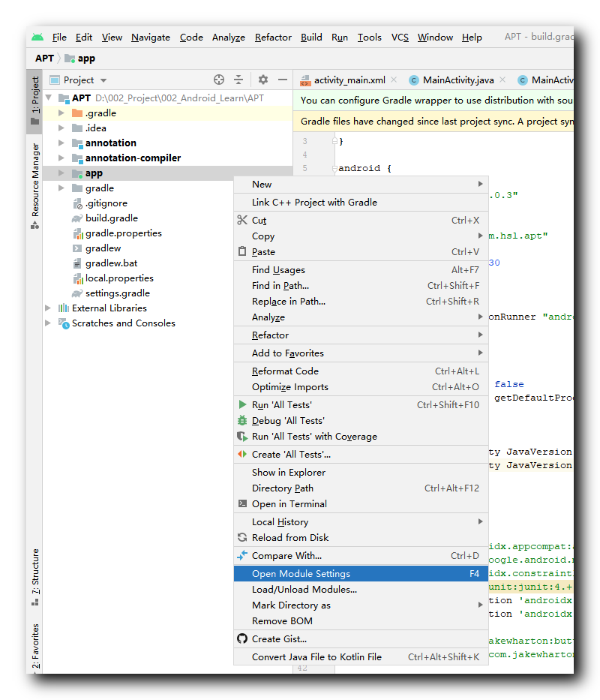Viewport: 600px width, 700px height.
Task: Click the Reload from Disk refresh icon
Action: [242, 537]
